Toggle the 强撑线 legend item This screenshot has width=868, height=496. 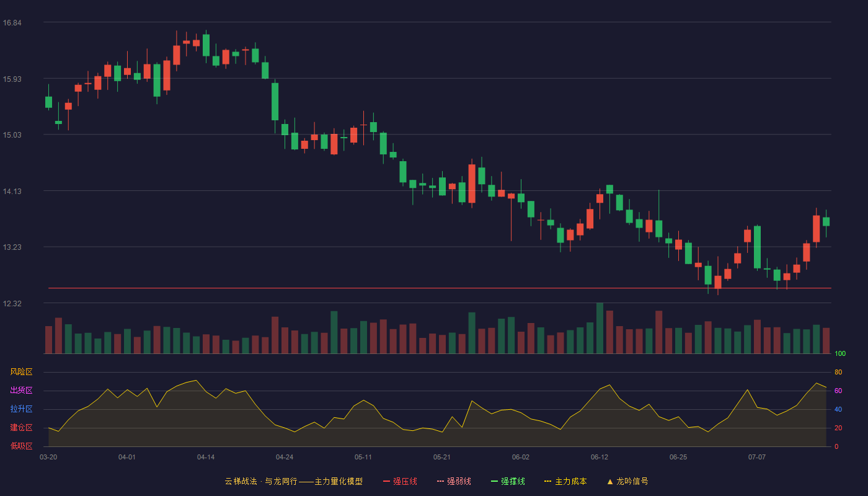[508, 481]
